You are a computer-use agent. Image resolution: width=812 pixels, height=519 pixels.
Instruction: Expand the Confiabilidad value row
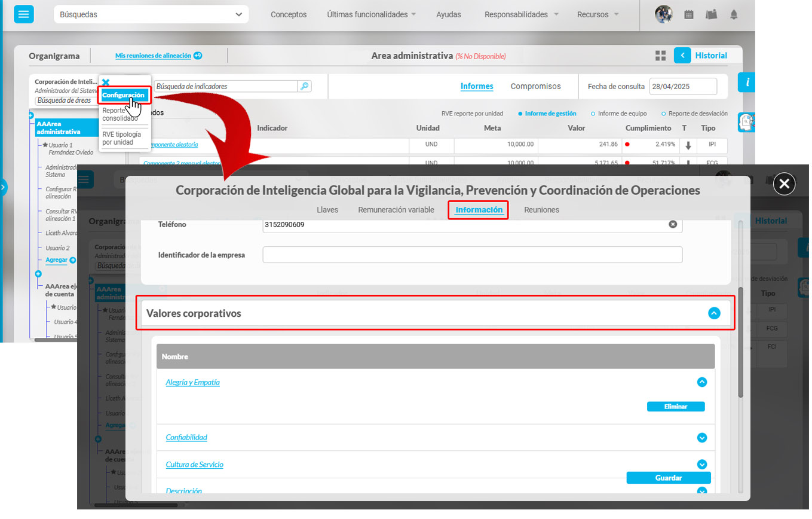click(702, 438)
